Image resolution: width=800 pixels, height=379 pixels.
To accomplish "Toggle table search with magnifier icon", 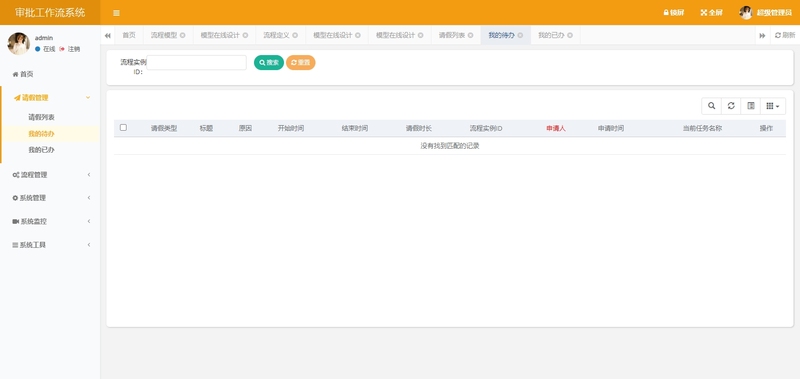I will point(711,106).
